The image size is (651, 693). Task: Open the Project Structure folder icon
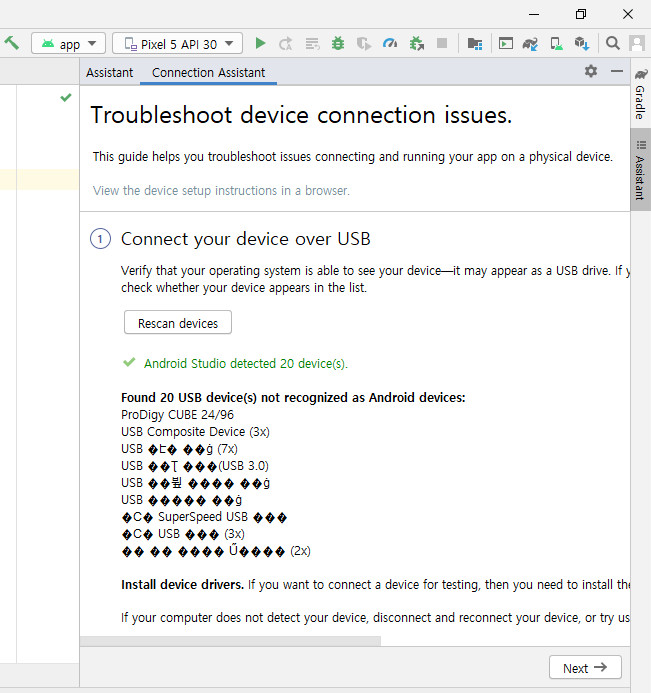475,43
